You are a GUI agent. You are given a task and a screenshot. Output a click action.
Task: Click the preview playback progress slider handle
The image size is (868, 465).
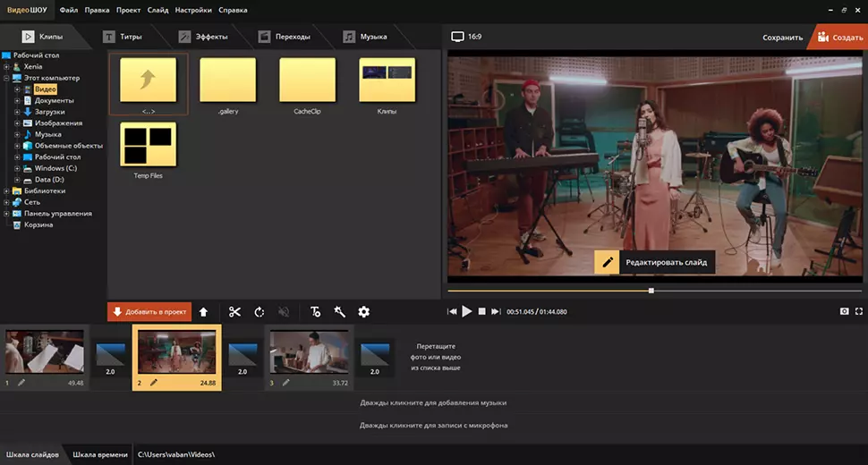651,291
